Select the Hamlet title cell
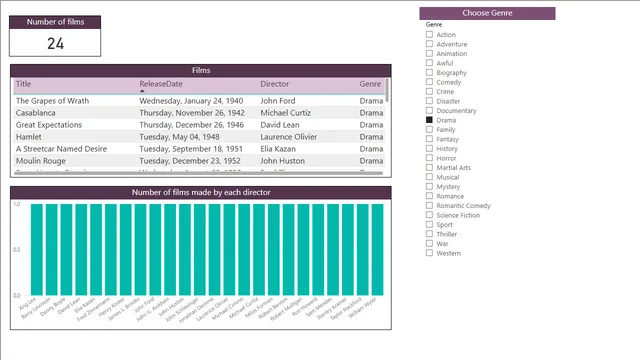The height and width of the screenshot is (360, 640). tap(29, 137)
